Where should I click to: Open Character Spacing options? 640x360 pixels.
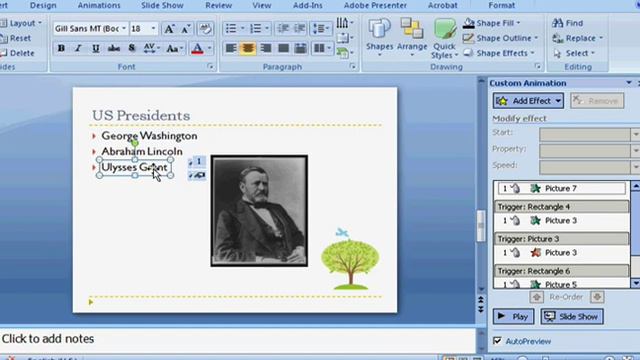pos(151,48)
